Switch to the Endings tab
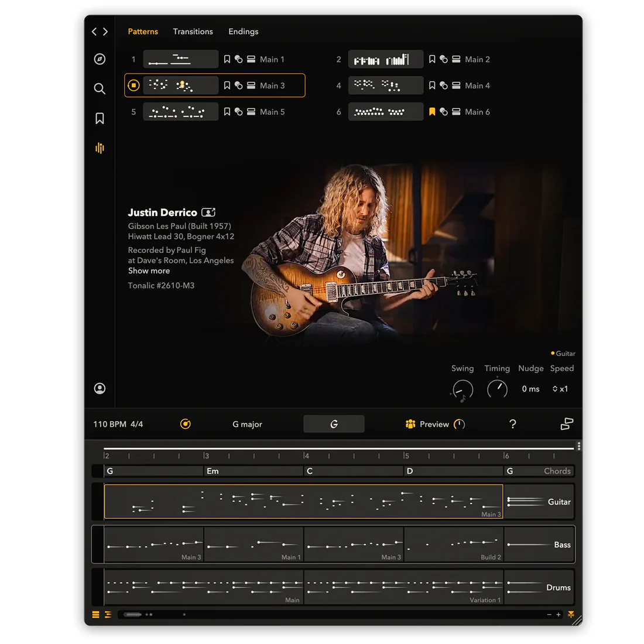 [243, 32]
